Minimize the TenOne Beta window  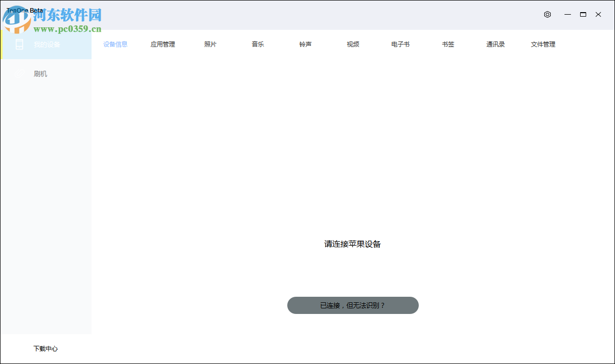pos(567,15)
